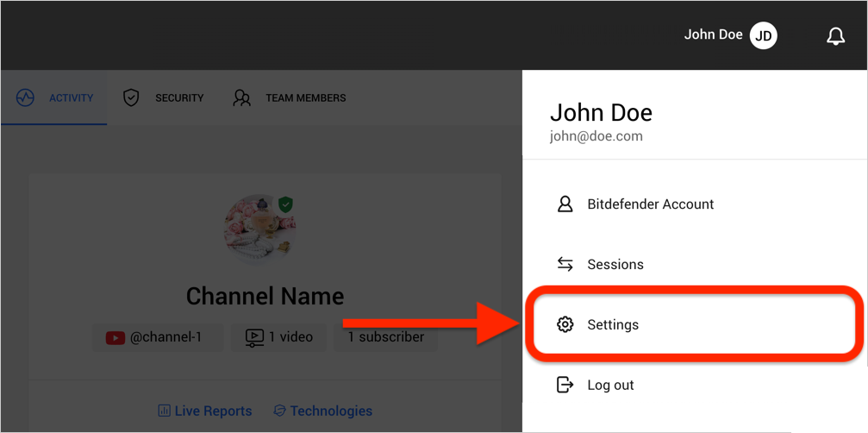Click the Team Members people icon
This screenshot has width=868, height=433.
[242, 98]
